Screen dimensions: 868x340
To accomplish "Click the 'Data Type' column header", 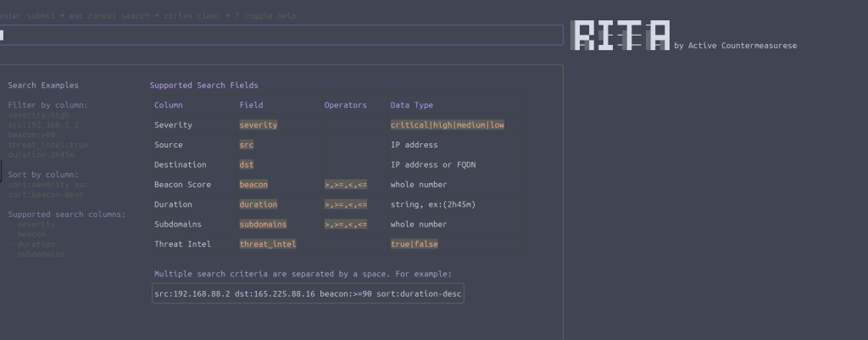I will [411, 105].
